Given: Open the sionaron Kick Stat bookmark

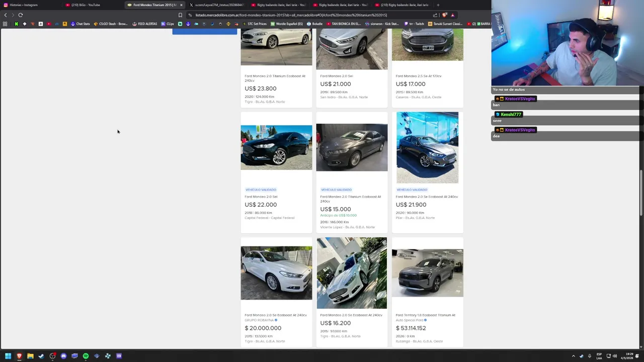Looking at the screenshot, I should click(x=382, y=24).
